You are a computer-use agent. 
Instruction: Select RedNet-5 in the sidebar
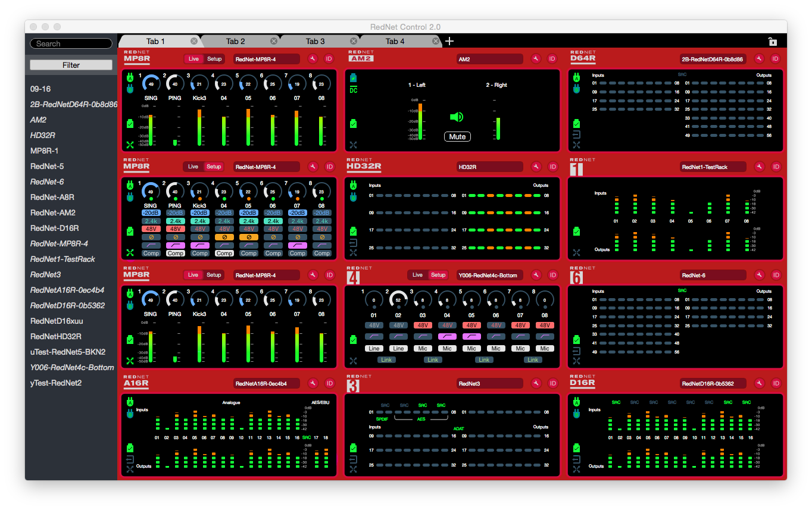coord(47,166)
